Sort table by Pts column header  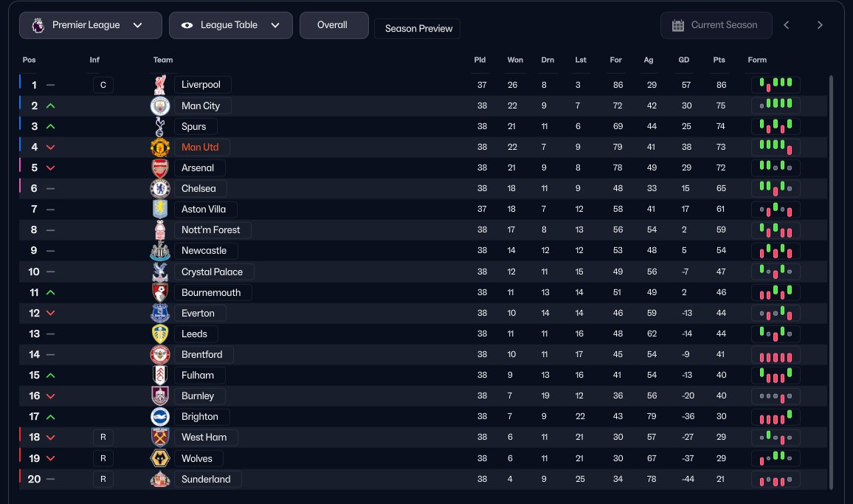click(x=719, y=60)
